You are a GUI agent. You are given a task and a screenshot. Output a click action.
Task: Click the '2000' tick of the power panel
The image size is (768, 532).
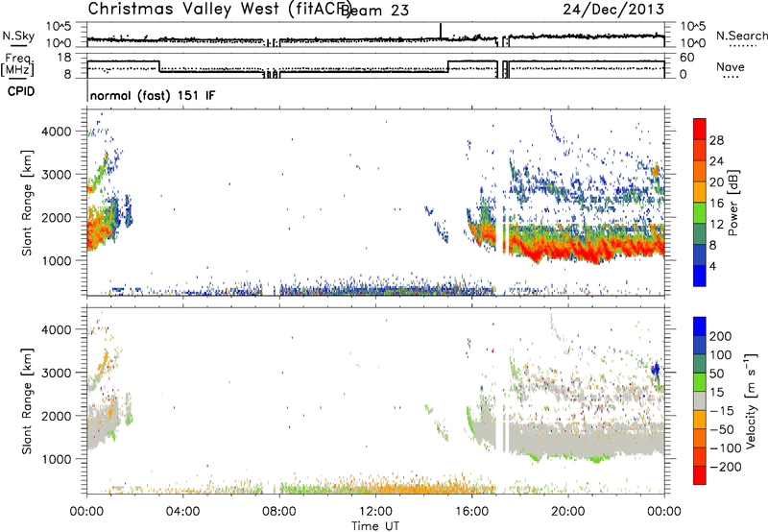click(x=57, y=217)
